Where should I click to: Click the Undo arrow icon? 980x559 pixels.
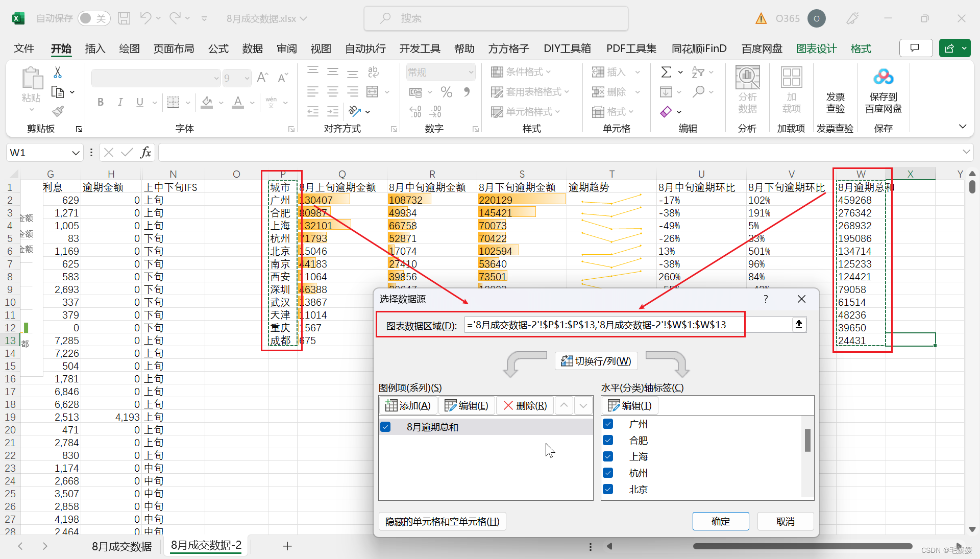point(145,18)
